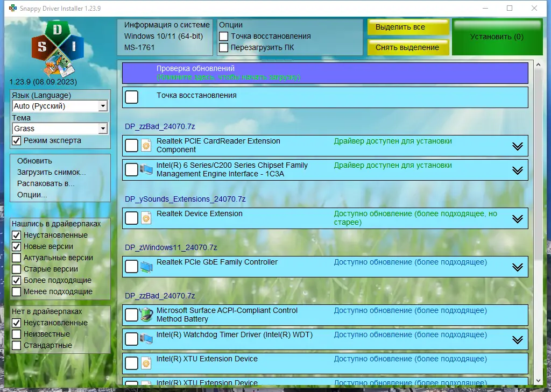Select Intel 6 Series Management Engine driver checkbox
The image size is (551, 392).
[x=132, y=170]
